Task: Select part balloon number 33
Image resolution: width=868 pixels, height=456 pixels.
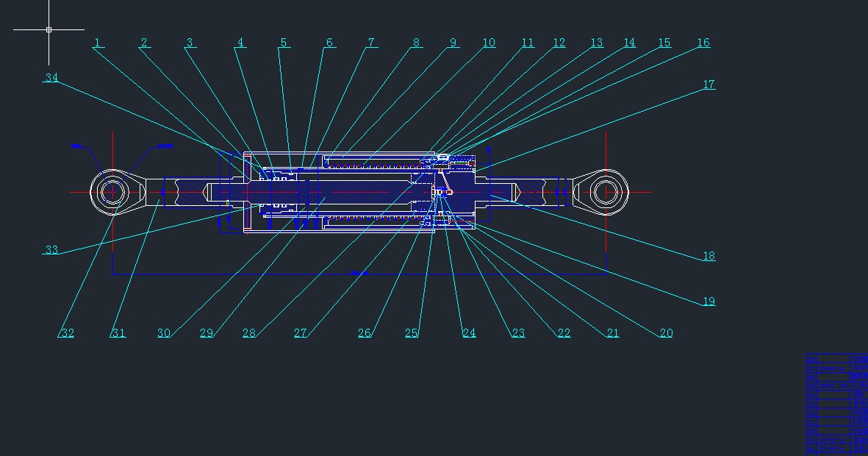Action: (51, 250)
